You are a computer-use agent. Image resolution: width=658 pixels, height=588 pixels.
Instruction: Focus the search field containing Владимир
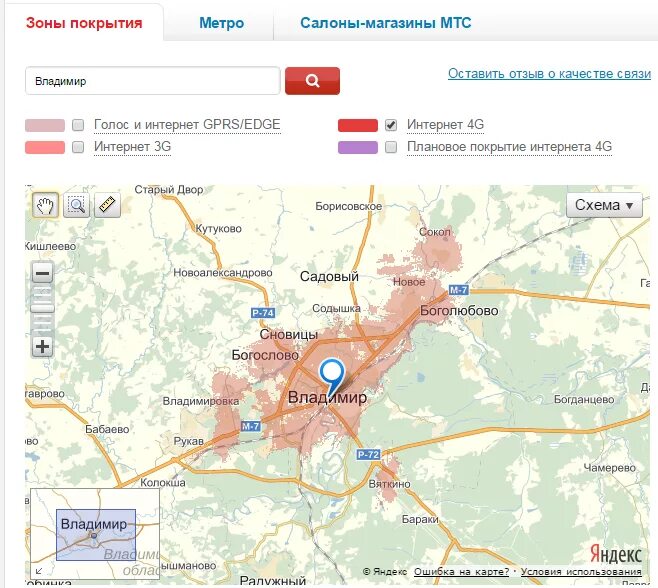[153, 81]
